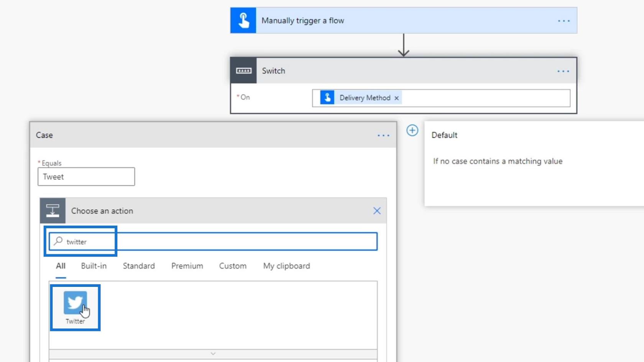This screenshot has width=644, height=362.
Task: Click the Default case title
Action: 444,135
